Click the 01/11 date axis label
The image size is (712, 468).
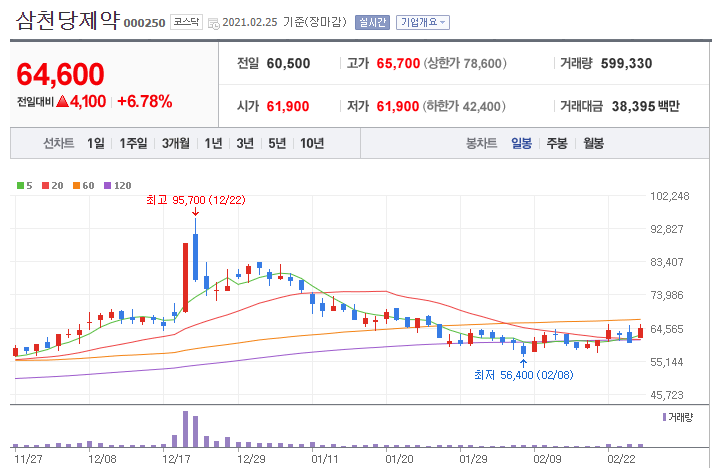pos(325,459)
